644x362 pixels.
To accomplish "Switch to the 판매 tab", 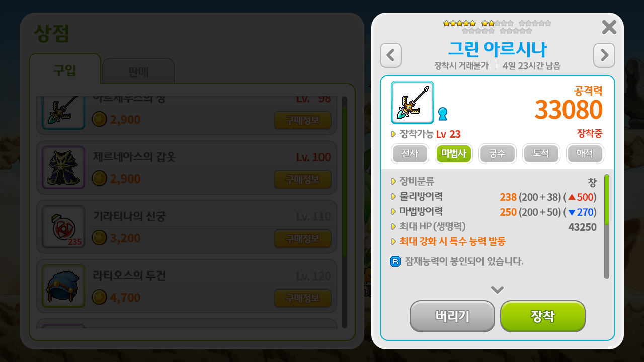I will (x=138, y=72).
